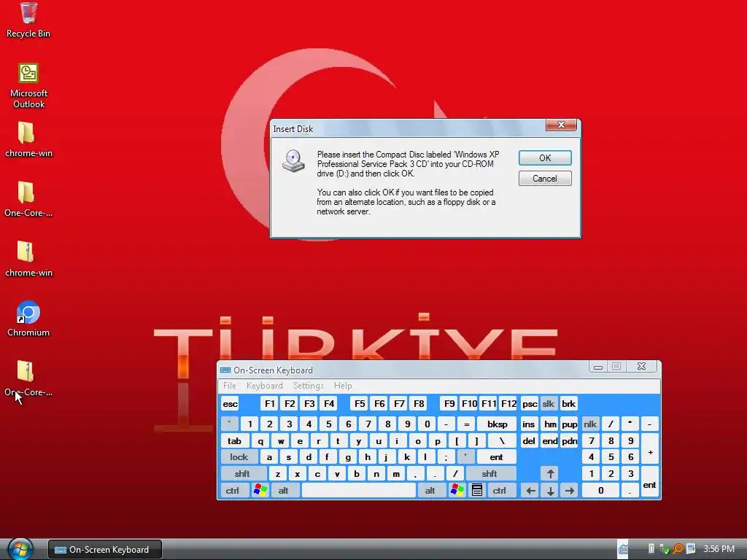The image size is (747, 560).
Task: Click the On-Screen Keyboard title bar icon
Action: (x=225, y=370)
